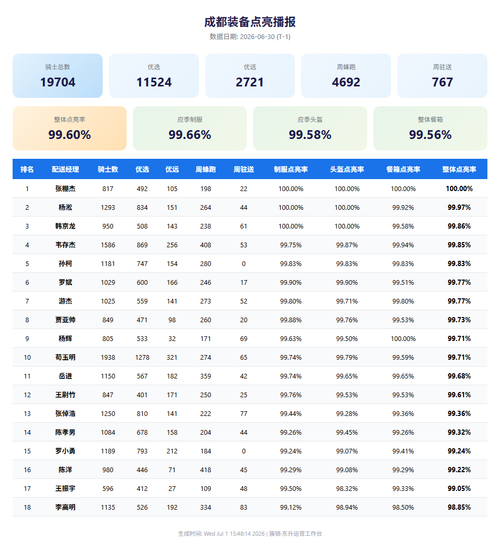The width and height of the screenshot is (500, 556).
Task: Select the card showing 11524
Action: click(x=154, y=76)
